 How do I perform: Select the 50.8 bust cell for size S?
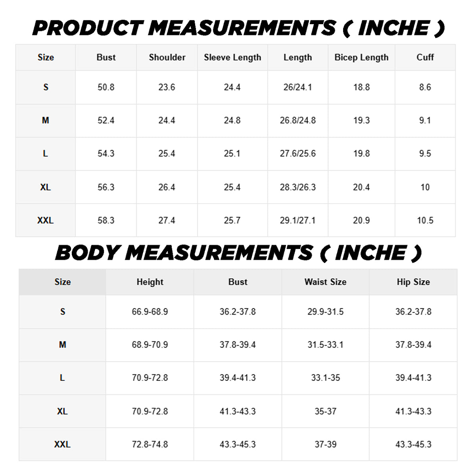106,87
